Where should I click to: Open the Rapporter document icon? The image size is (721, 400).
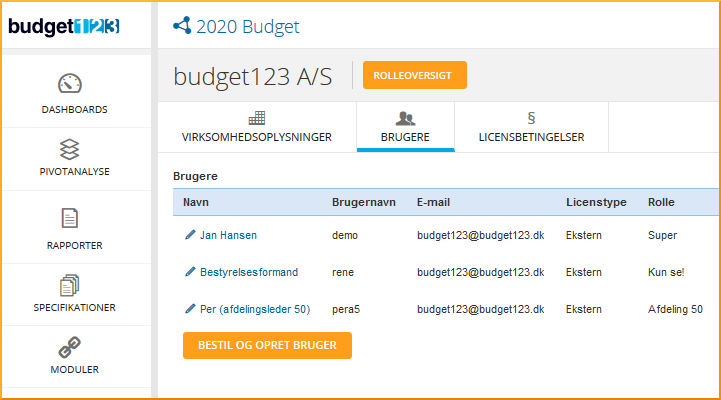[x=69, y=218]
